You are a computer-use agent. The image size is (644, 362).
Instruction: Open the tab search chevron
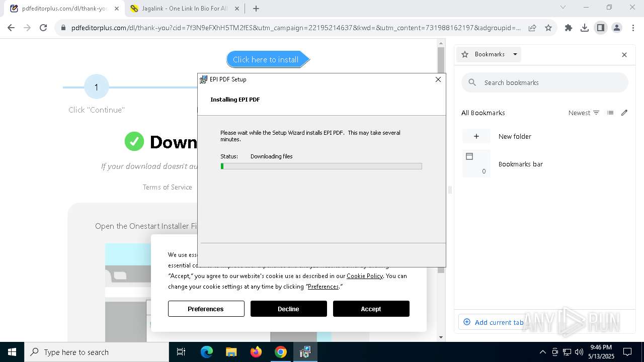click(563, 8)
